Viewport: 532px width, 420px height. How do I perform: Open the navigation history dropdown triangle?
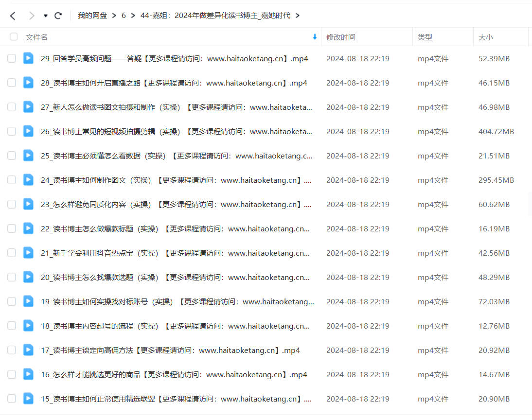click(45, 16)
